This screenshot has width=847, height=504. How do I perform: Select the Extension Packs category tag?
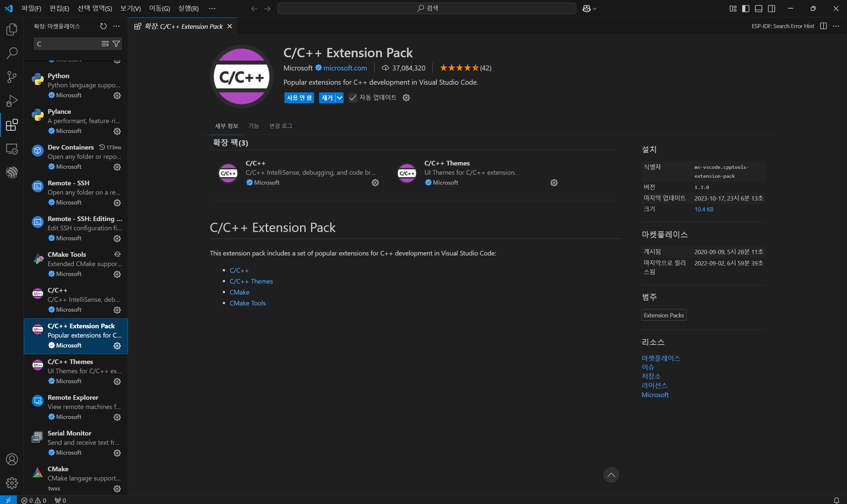point(664,315)
